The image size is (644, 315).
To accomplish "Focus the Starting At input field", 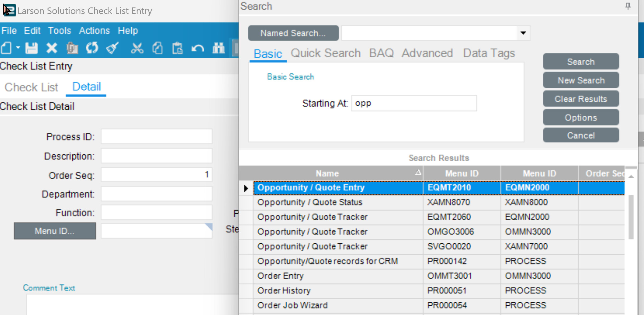I will coord(414,103).
